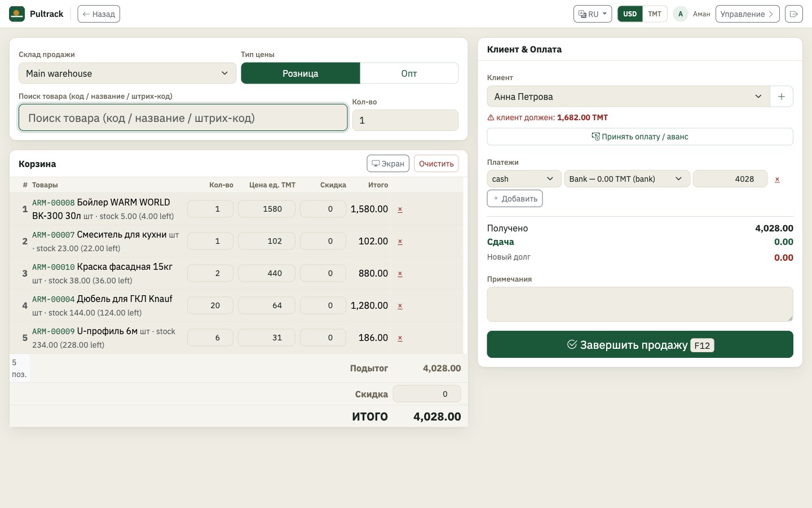Remove Смеситель для кухни from cart
The image size is (812, 508).
click(400, 242)
